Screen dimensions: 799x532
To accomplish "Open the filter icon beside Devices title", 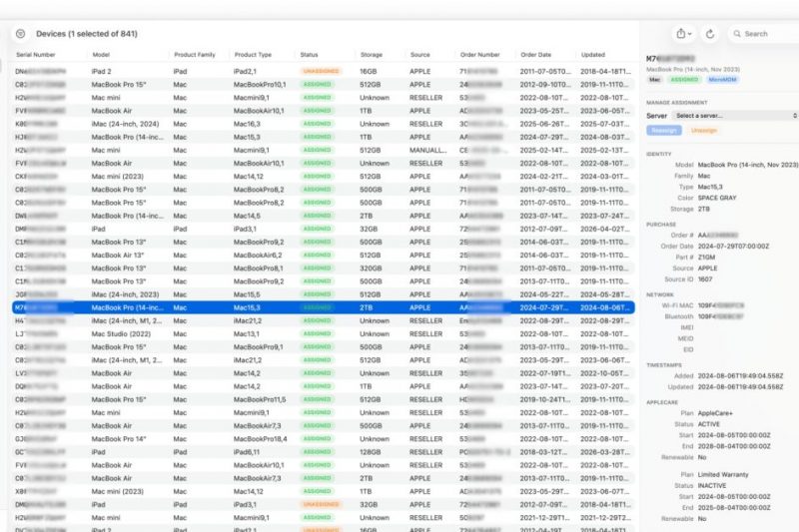I will pyautogui.click(x=20, y=34).
